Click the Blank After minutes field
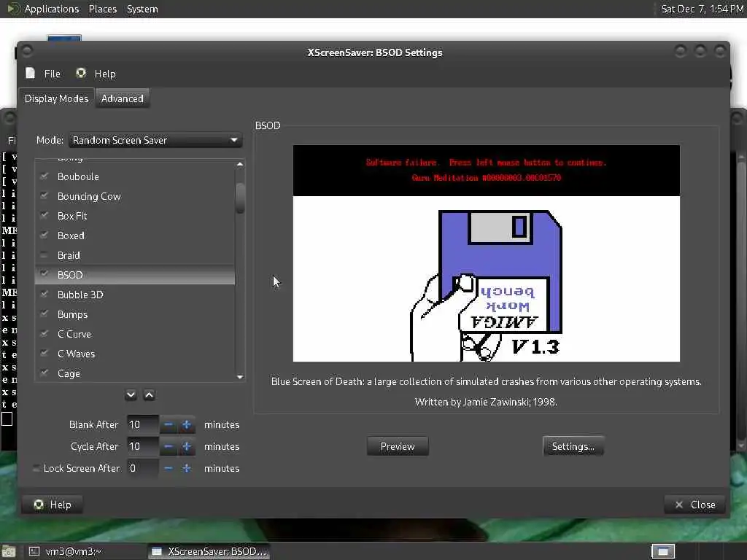The image size is (747, 560). coord(142,424)
